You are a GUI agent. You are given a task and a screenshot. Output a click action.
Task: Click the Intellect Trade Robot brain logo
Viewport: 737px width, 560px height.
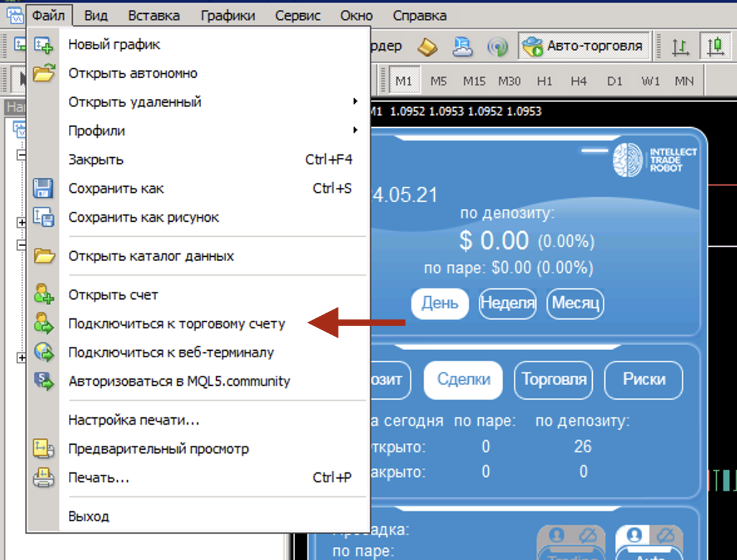628,160
